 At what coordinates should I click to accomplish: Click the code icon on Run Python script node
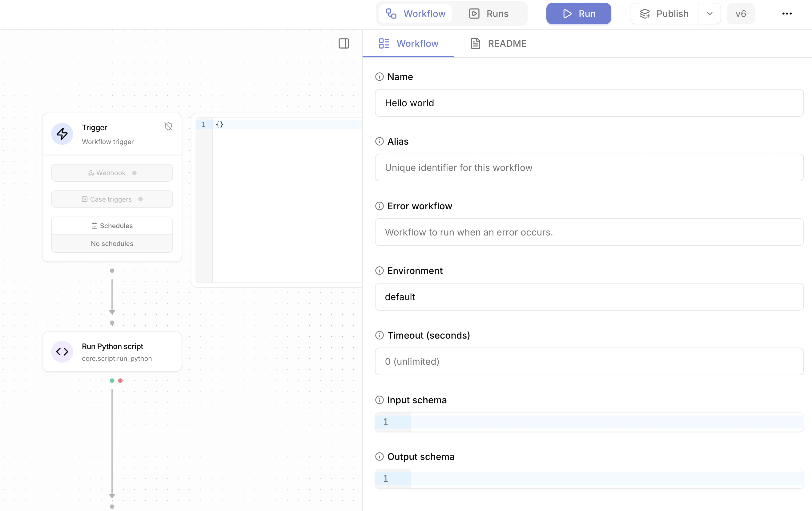pyautogui.click(x=62, y=352)
